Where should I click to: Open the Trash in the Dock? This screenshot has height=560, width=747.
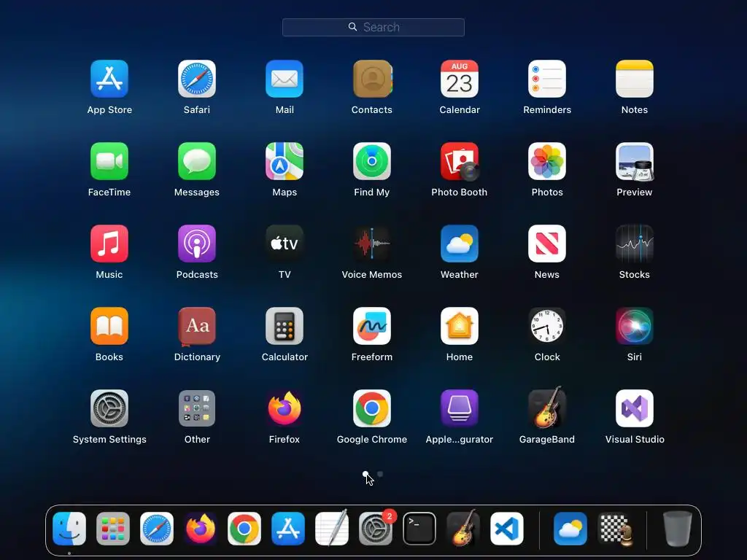678,529
